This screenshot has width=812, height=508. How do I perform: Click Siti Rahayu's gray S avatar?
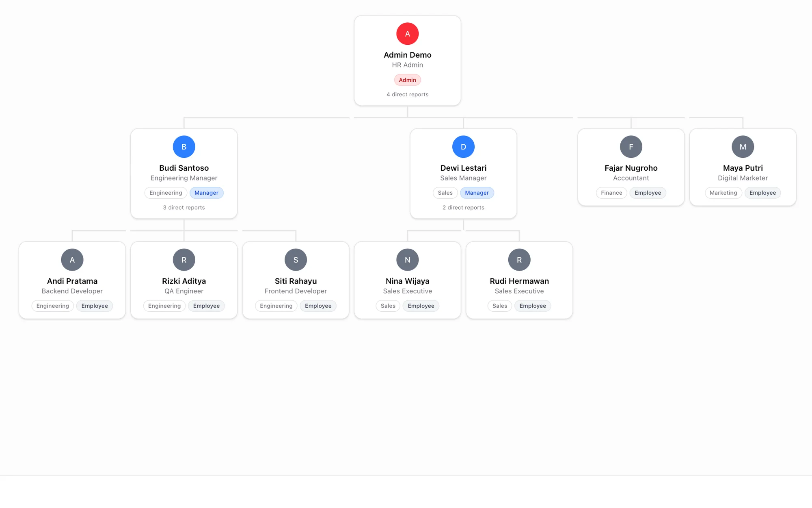click(296, 260)
